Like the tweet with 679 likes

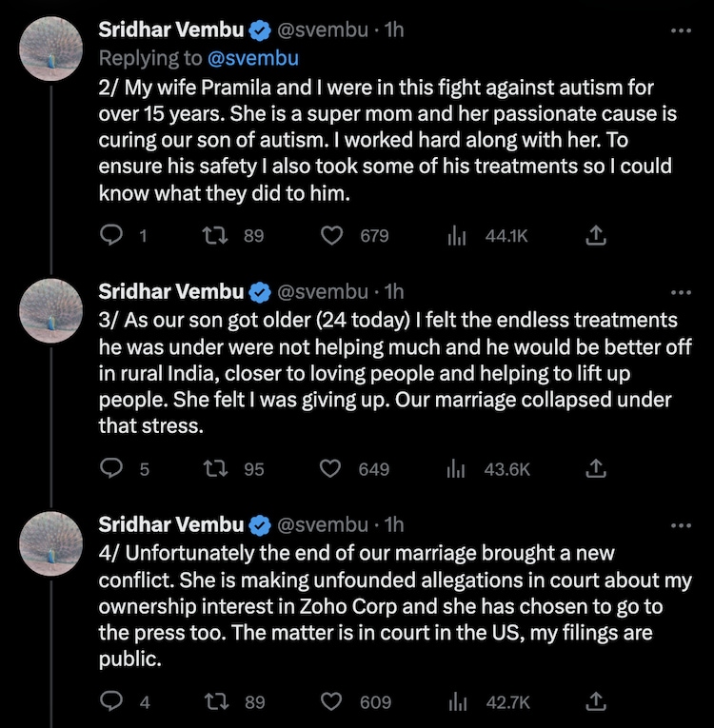pyautogui.click(x=331, y=235)
